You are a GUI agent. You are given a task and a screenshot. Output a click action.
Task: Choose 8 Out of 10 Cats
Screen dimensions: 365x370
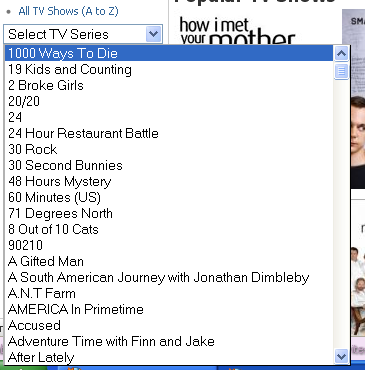[169, 229]
